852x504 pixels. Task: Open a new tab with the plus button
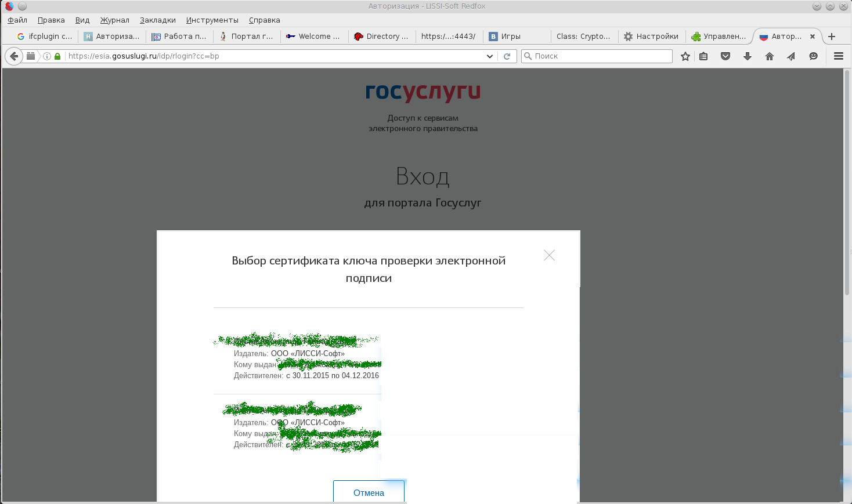832,36
